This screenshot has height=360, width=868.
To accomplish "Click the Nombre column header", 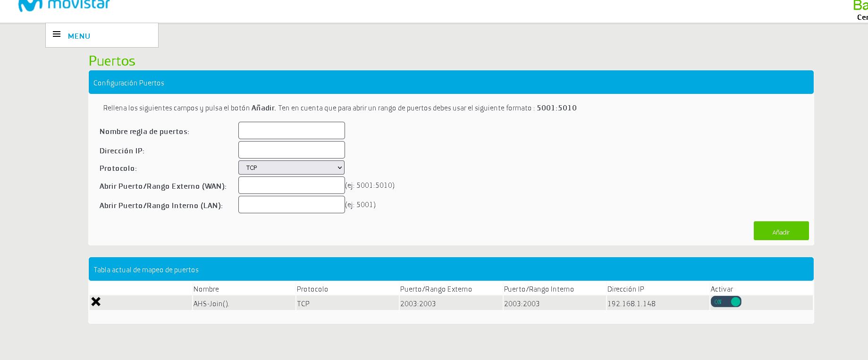I will (x=206, y=289).
